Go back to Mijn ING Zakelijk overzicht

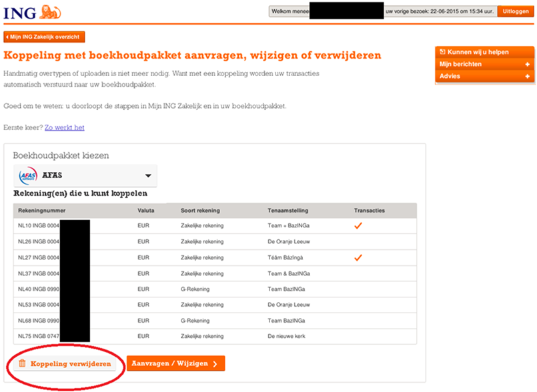(44, 37)
